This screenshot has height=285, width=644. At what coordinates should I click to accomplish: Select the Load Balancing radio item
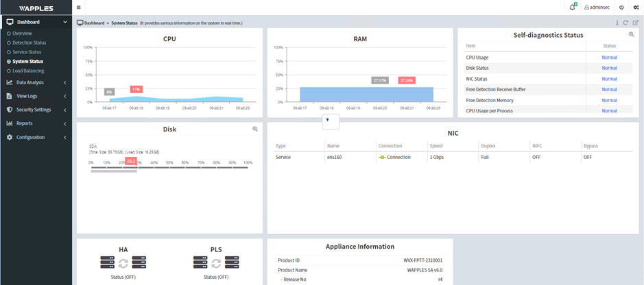coord(28,71)
